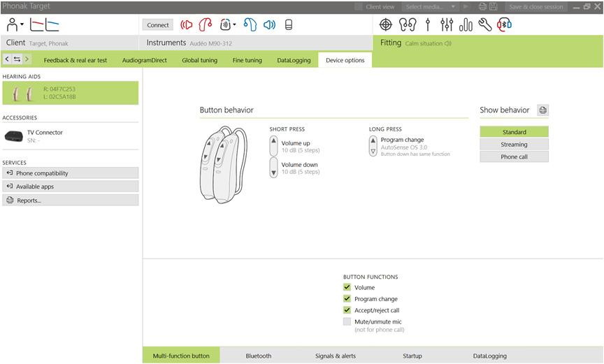
Task: Open the Signals & alerts tab
Action: tap(336, 356)
